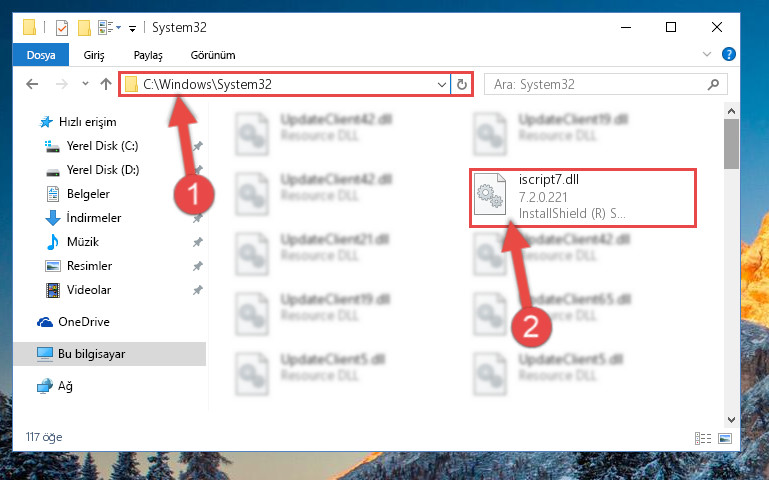769x480 pixels.
Task: Navigate up one folder level arrow
Action: (x=106, y=84)
